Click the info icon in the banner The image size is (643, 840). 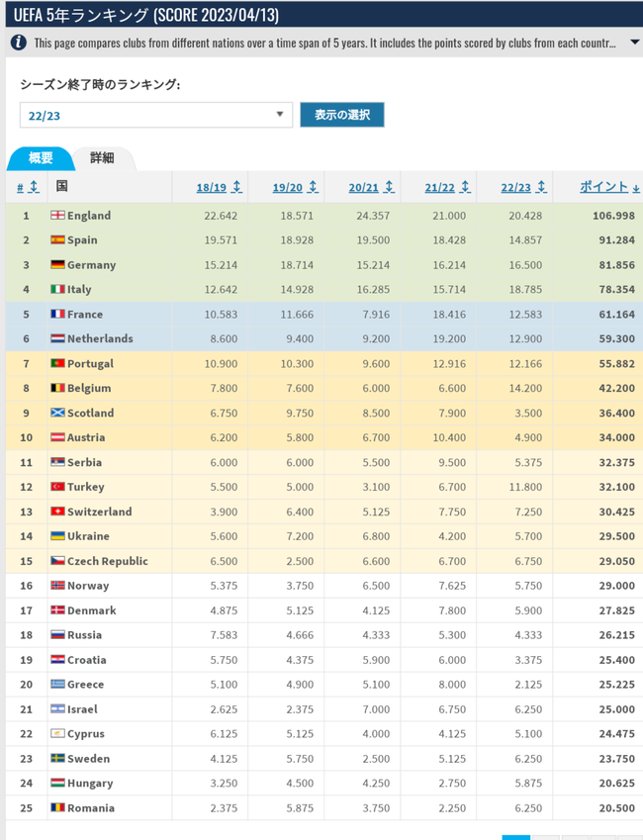click(x=18, y=43)
